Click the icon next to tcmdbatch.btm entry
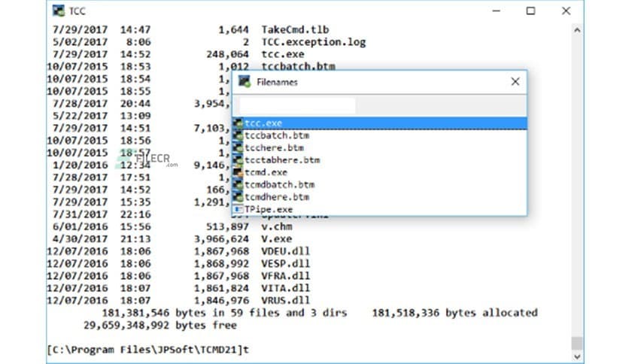This screenshot has height=364, width=629. click(x=239, y=185)
